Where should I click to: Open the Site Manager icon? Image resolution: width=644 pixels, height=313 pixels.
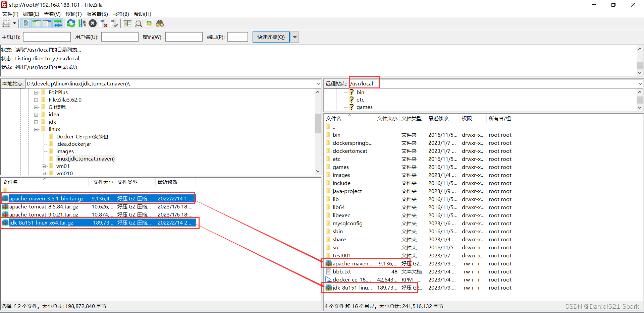(6, 23)
